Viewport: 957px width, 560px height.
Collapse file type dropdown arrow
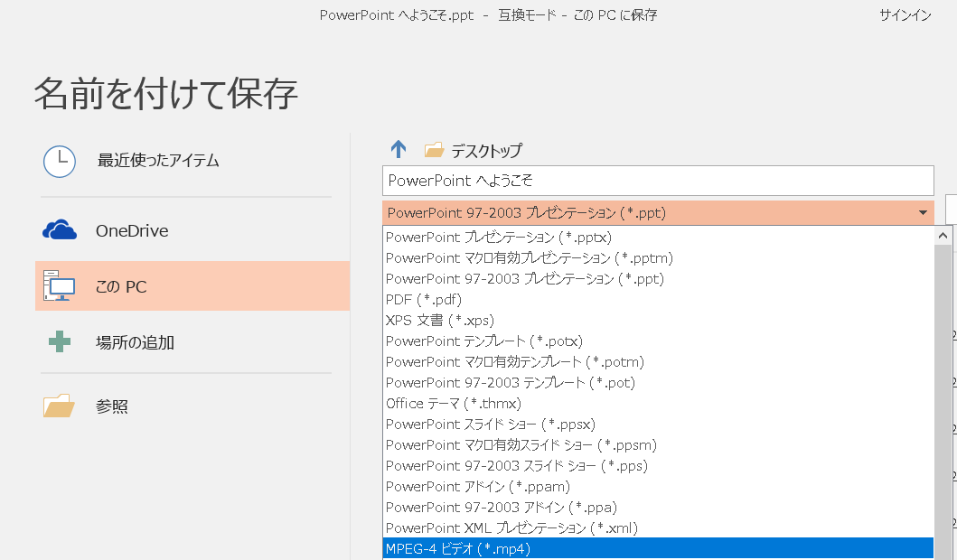(923, 213)
